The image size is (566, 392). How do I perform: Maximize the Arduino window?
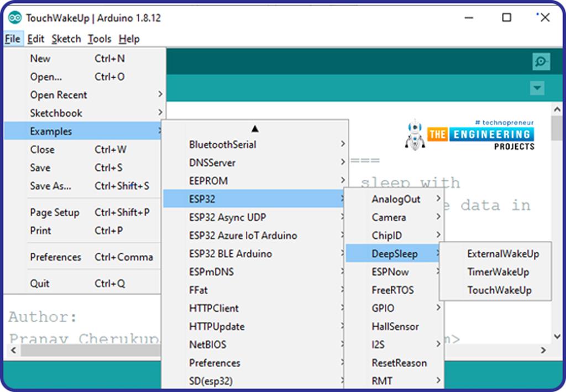pyautogui.click(x=506, y=18)
